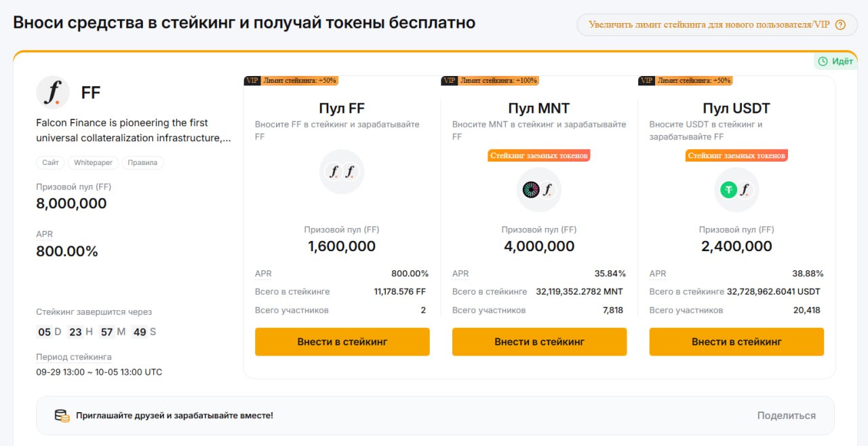Click the question mark help icon

(841, 25)
